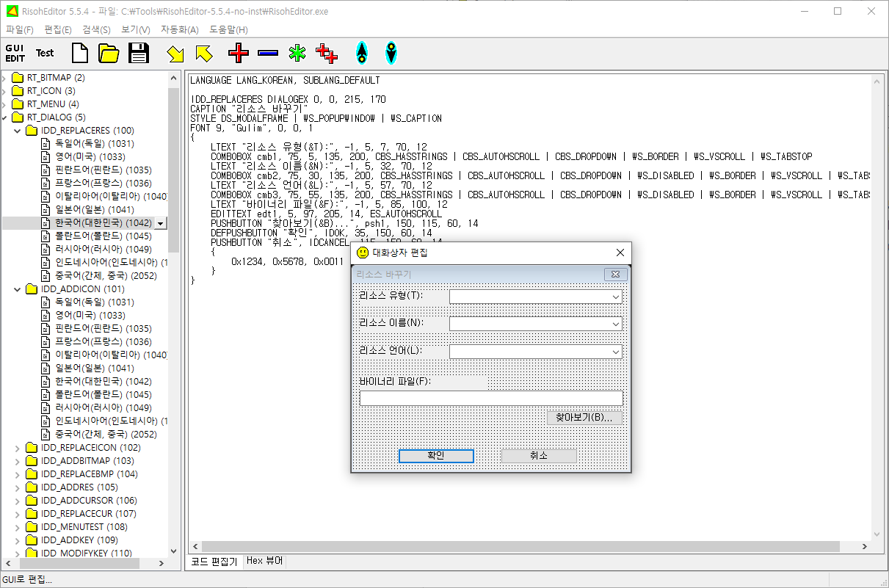Create a new file with the blank page icon
The image size is (889, 588).
pyautogui.click(x=79, y=53)
